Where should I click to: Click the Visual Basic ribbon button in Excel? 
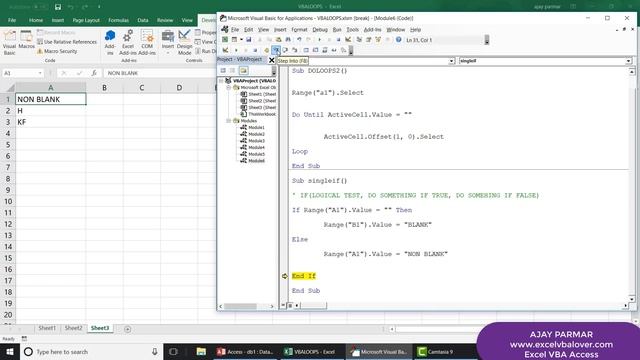point(9,43)
